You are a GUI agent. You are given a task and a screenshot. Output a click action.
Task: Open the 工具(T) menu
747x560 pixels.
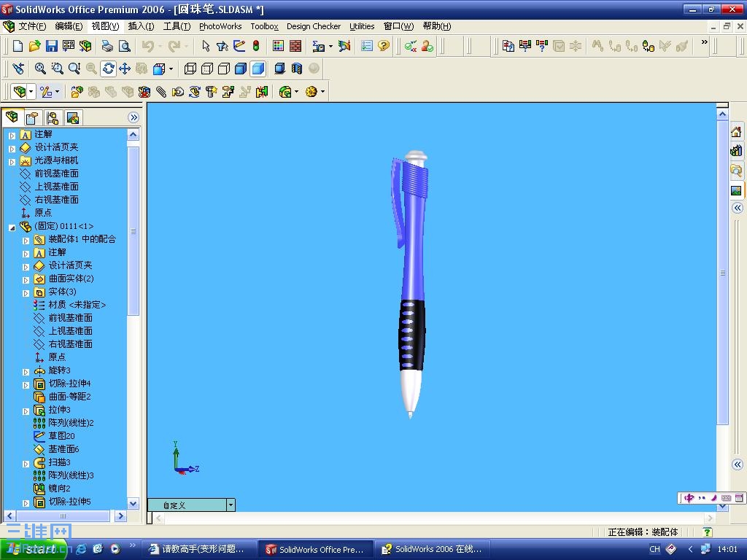click(177, 26)
